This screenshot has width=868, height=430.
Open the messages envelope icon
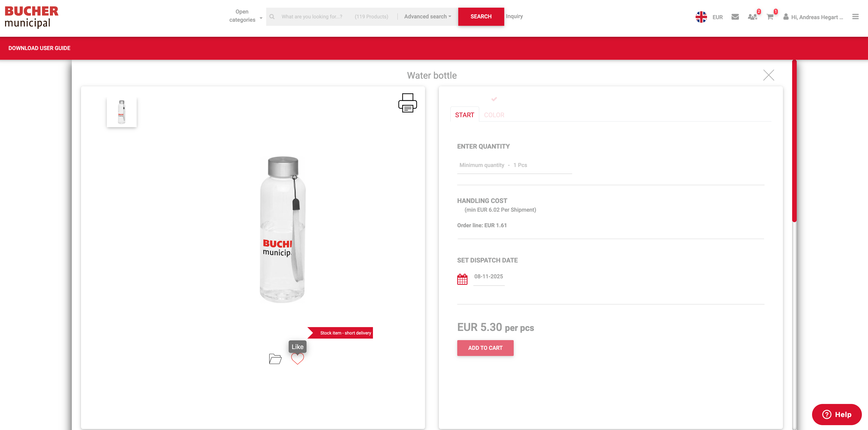(735, 17)
